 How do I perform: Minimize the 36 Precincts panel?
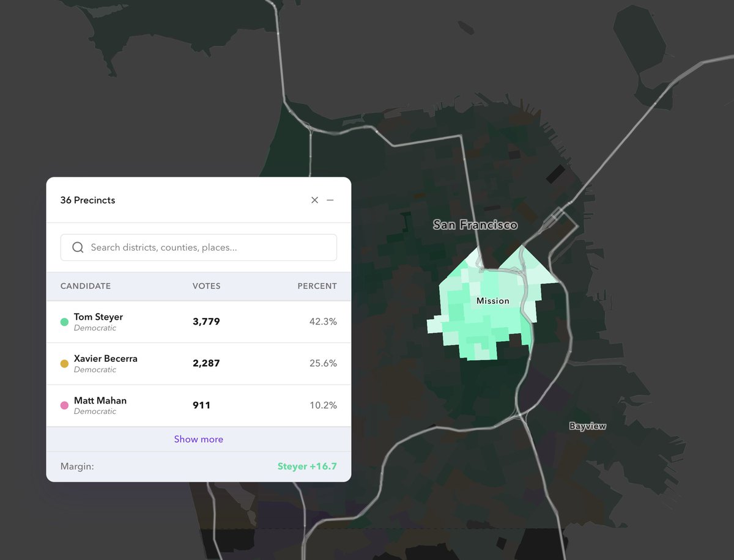coord(330,200)
